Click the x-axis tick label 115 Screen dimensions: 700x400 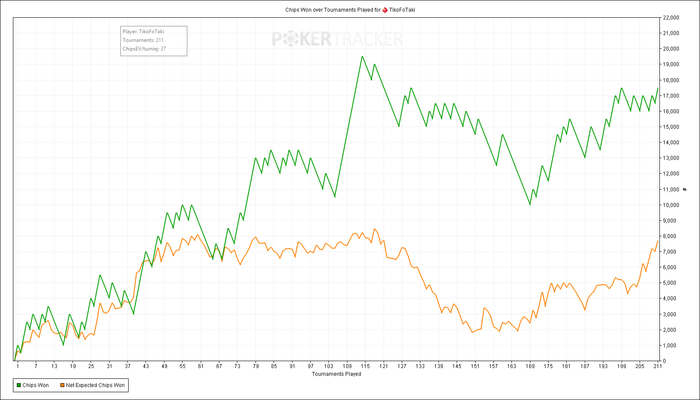tap(365, 366)
